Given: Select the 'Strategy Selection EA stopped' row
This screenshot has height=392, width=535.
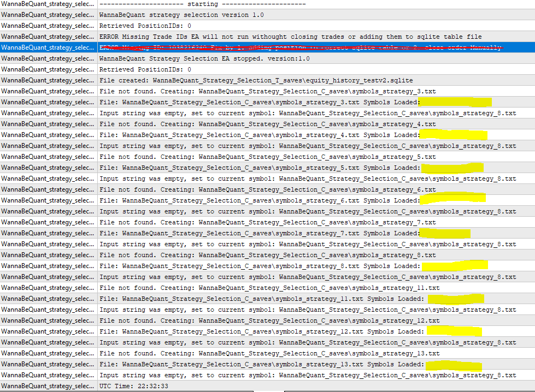Looking at the screenshot, I should [x=268, y=58].
